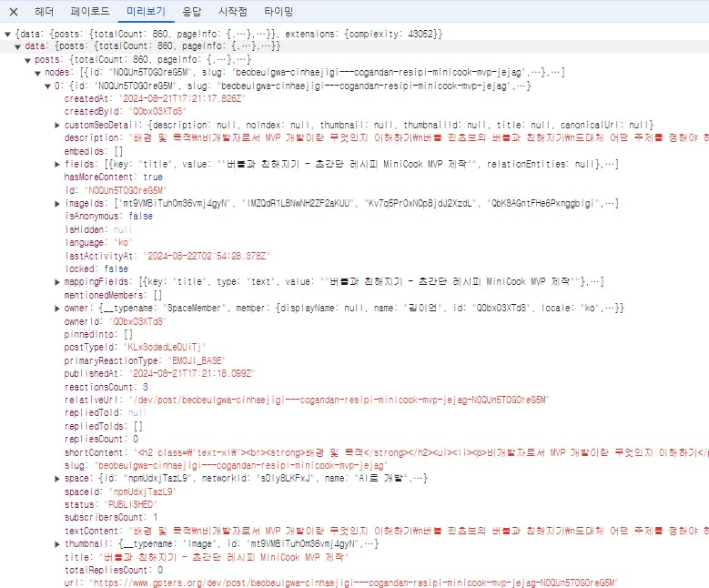
Task: Click the shortContent HTML string
Action: click(421, 452)
